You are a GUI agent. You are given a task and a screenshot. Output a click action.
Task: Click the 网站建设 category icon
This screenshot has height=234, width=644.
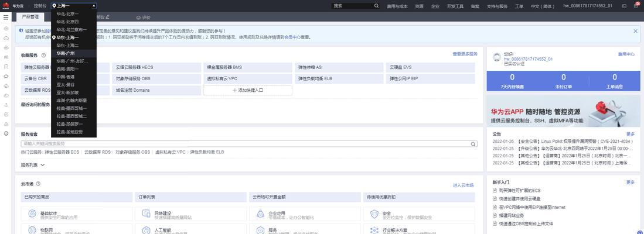[x=146, y=214]
